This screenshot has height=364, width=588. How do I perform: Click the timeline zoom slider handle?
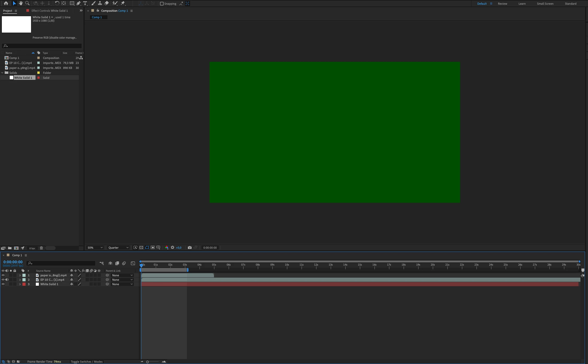point(147,362)
